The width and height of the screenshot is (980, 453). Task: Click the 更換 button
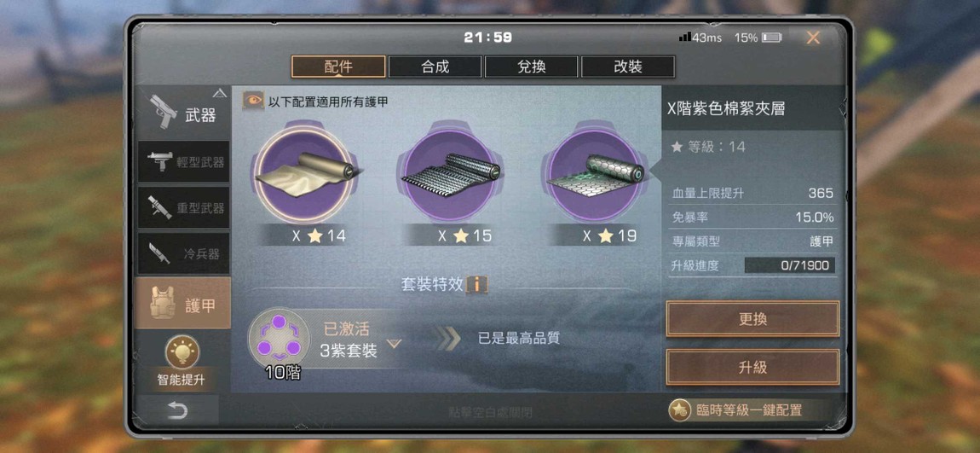(x=752, y=319)
